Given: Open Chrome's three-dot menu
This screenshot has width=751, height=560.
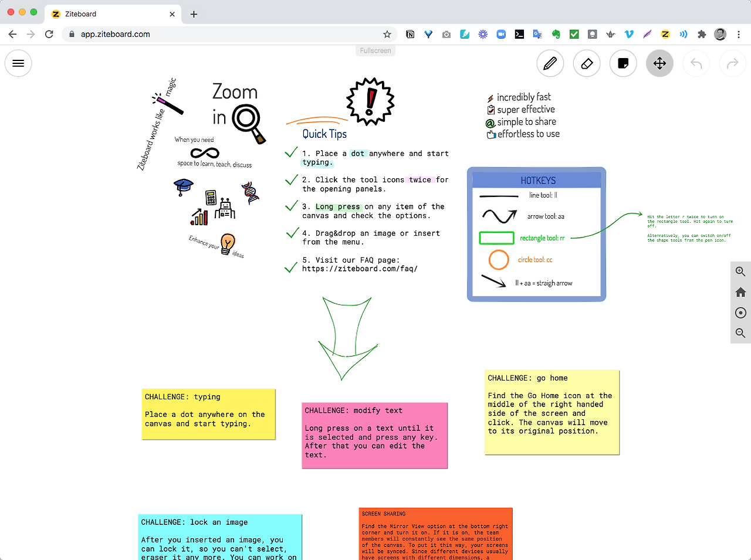Looking at the screenshot, I should [x=739, y=34].
